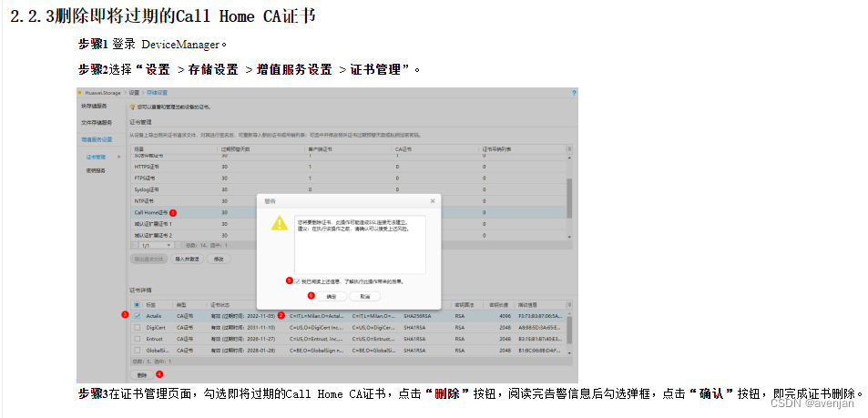Screen dimensions: 868x418
Task: Click the Huawei.Storage yellow dot icon
Action: click(80, 93)
